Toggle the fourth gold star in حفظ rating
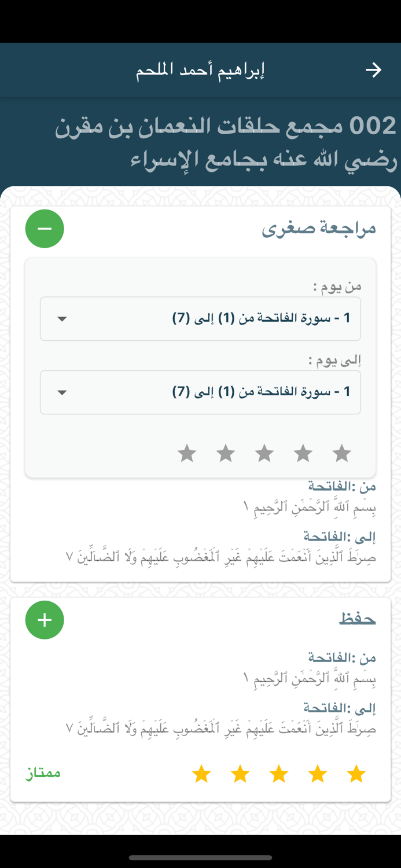The height and width of the screenshot is (868, 401). (x=240, y=774)
